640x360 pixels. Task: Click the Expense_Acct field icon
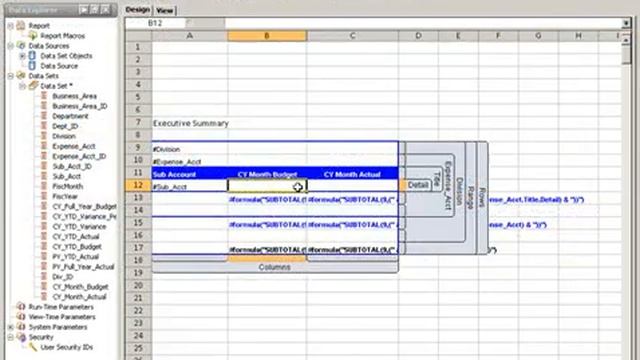(44, 146)
